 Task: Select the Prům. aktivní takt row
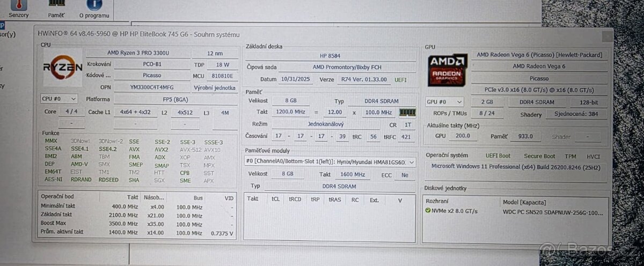click(138, 232)
